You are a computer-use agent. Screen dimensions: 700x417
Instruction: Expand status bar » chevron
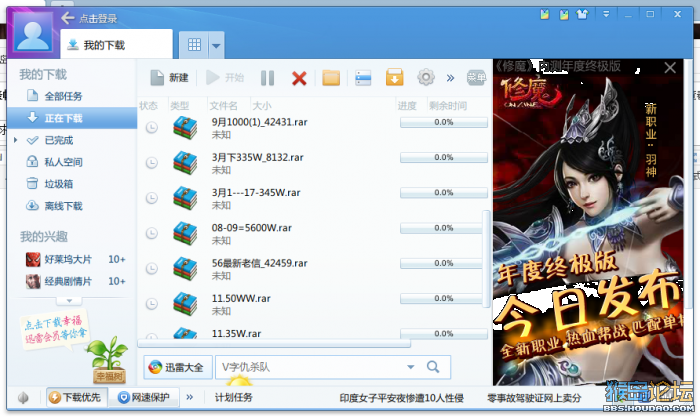190,397
